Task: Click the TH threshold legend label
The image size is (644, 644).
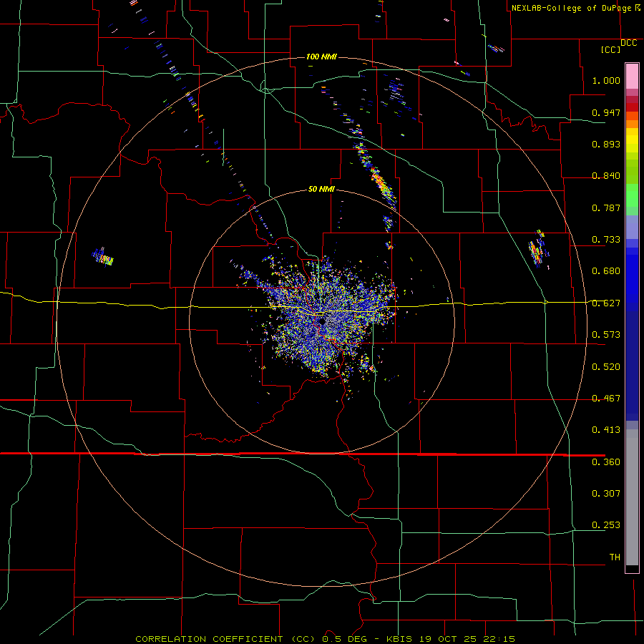Action: (615, 557)
